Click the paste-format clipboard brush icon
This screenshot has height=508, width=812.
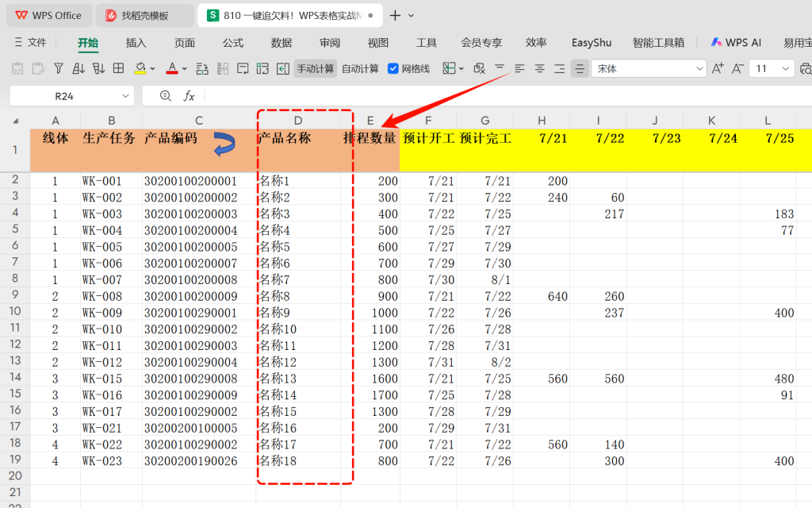[38, 68]
